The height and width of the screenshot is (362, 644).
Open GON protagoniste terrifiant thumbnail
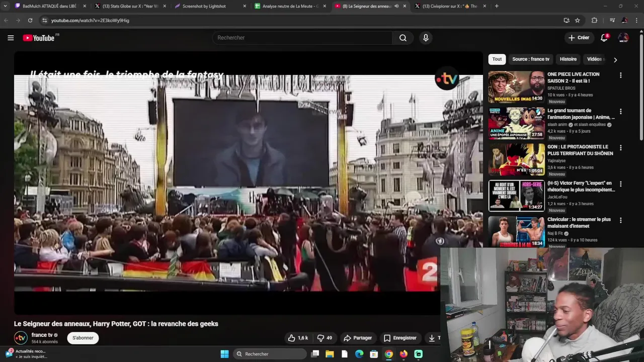pos(516,159)
